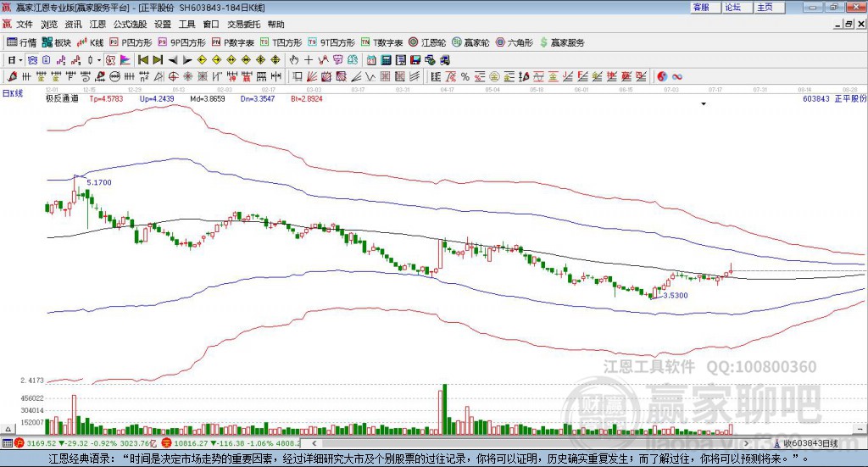Click the 603843 正平股份 stock label

tap(834, 98)
